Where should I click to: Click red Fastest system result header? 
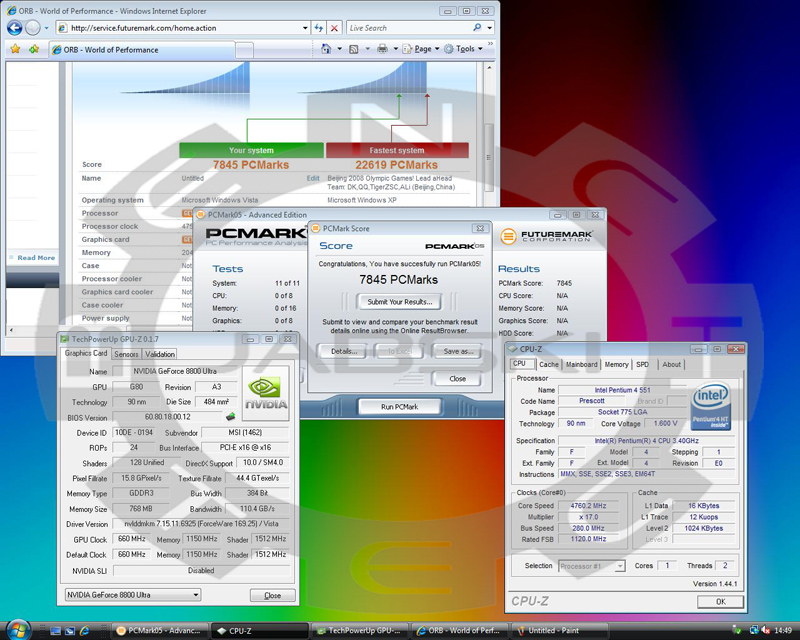(x=397, y=150)
